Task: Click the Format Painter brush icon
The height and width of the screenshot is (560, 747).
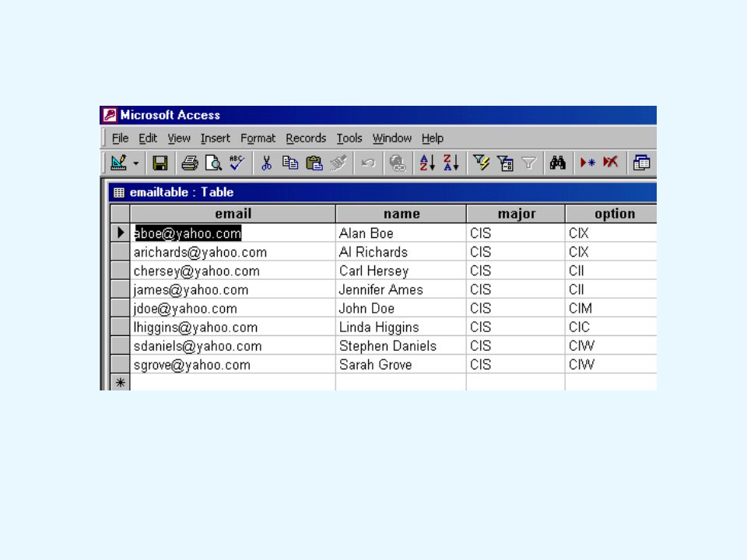Action: pos(338,163)
